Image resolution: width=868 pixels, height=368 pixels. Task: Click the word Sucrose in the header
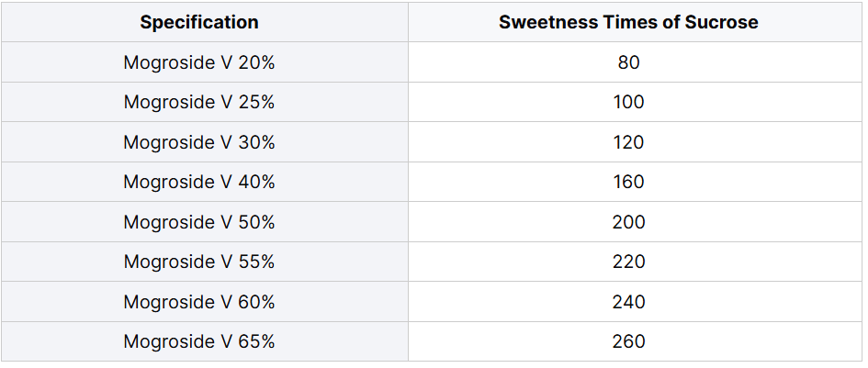722,22
